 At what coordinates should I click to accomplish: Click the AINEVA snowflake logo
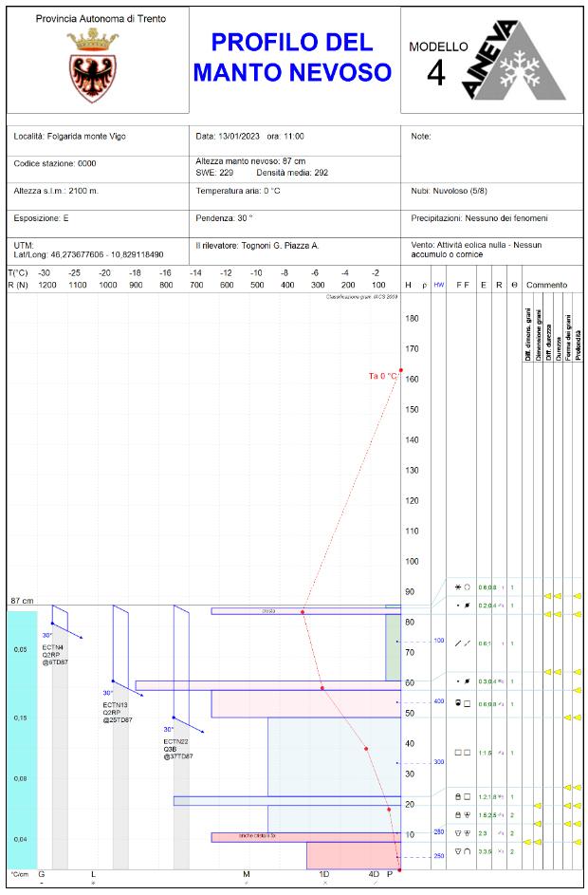tap(513, 61)
